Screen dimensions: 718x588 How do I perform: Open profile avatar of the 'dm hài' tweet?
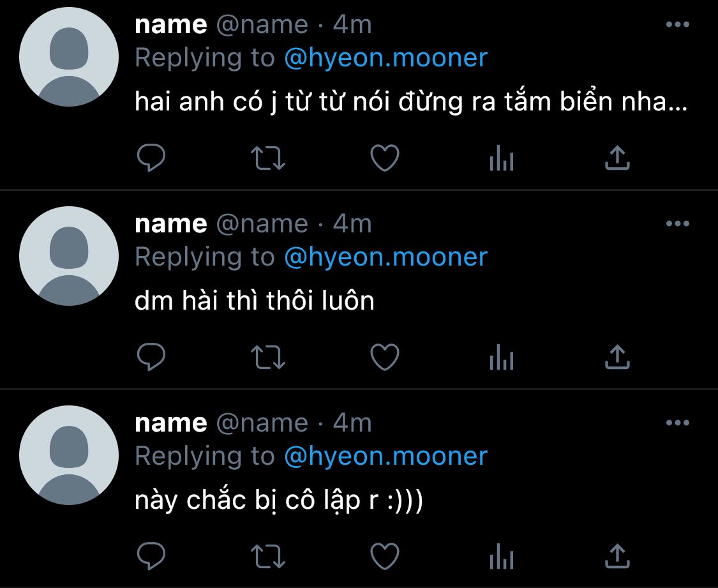point(69,256)
